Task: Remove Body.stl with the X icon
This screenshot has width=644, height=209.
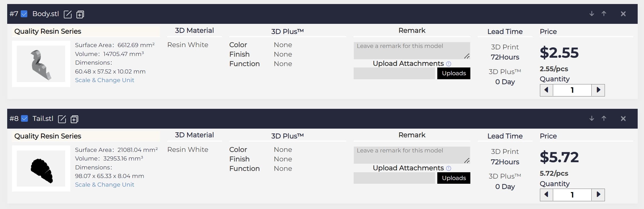Action: 623,14
